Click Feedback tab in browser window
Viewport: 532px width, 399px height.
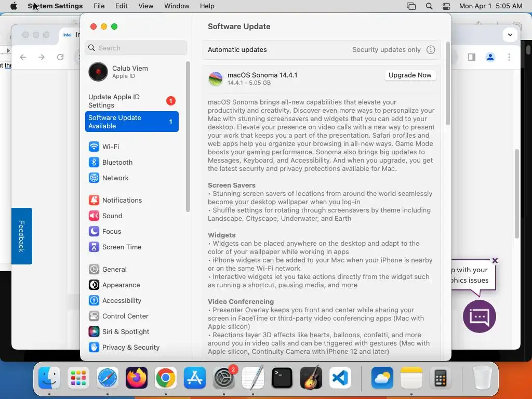pos(22,236)
